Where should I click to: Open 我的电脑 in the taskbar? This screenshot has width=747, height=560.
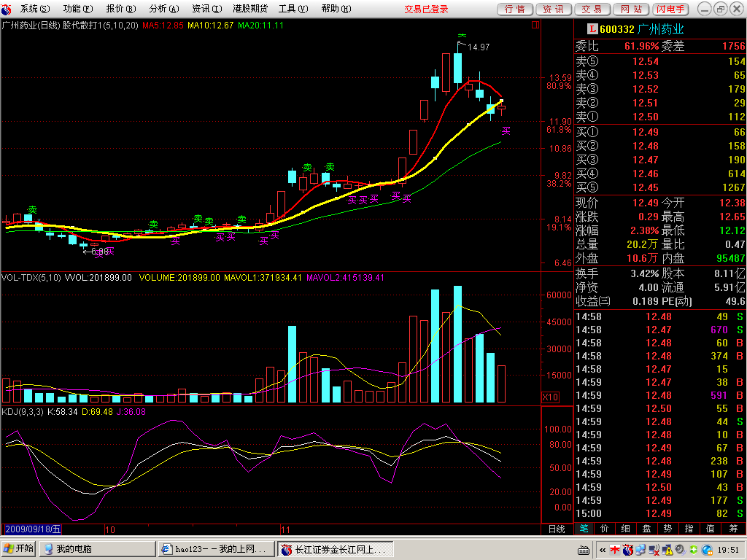pos(97,548)
